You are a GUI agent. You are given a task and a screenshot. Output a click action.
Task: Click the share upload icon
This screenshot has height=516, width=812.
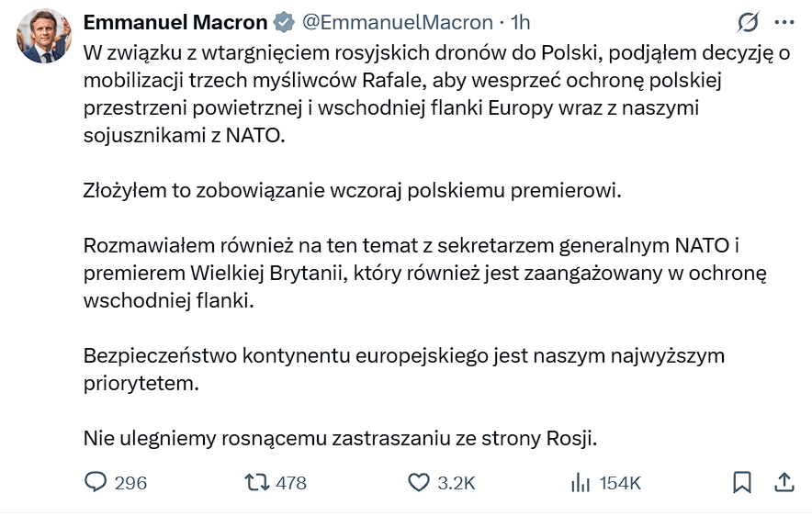coord(784,482)
